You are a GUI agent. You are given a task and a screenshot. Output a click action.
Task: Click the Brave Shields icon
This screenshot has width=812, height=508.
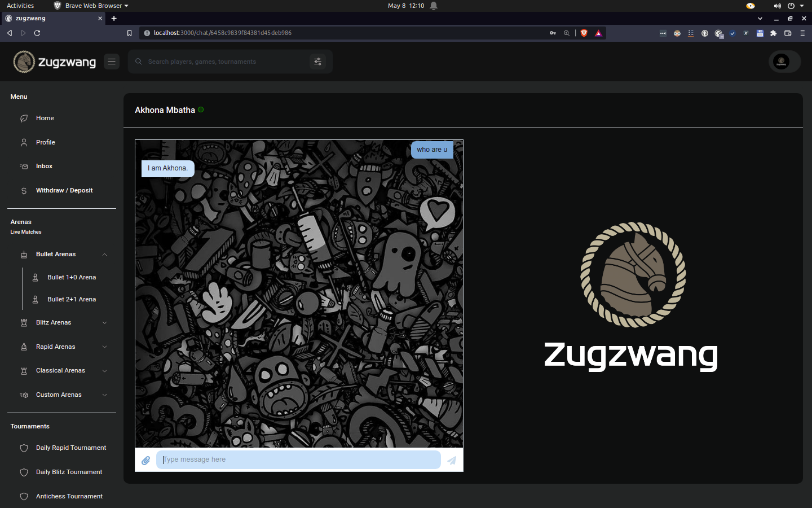coord(584,33)
